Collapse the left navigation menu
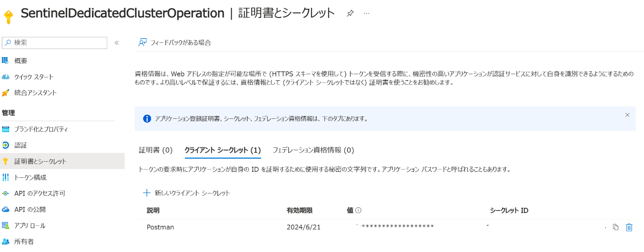 pos(116,43)
